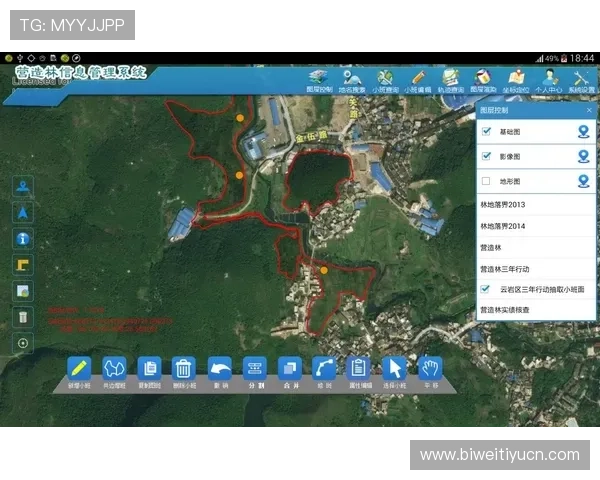Click the info icon in left sidebar
Screen dimensions: 600x480
tap(24, 238)
